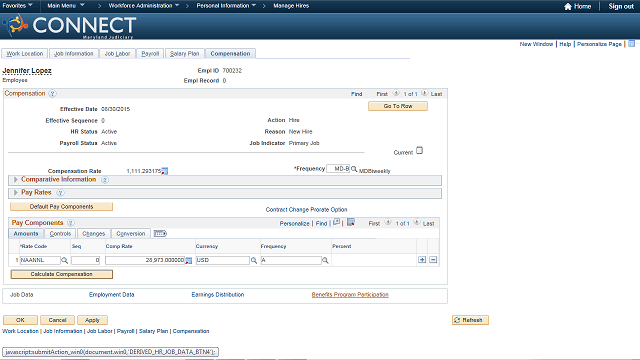Add a pay component row
This screenshot has width=640, height=360.
tap(422, 260)
